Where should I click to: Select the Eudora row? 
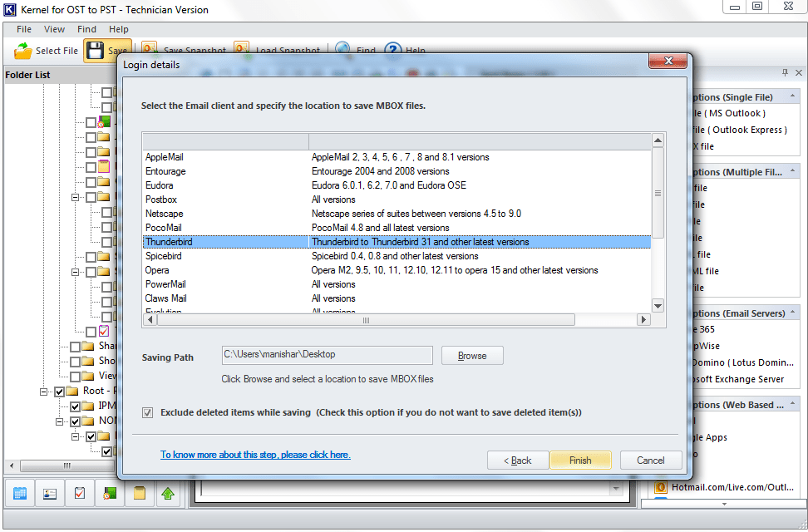[x=397, y=185]
